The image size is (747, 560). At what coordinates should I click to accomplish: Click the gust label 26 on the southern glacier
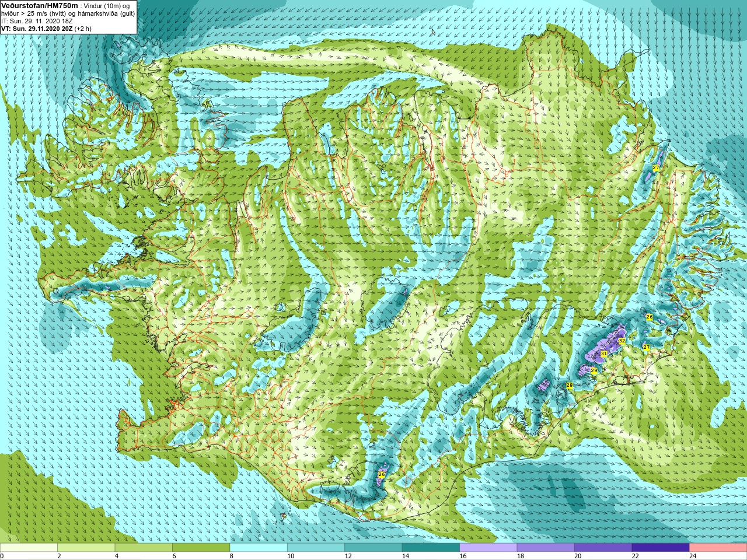click(x=382, y=474)
